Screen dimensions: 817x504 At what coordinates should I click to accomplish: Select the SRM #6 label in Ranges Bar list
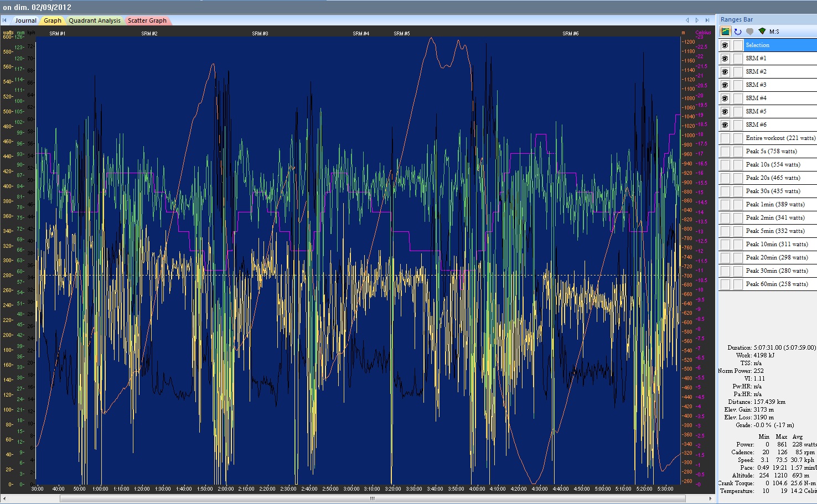[756, 125]
